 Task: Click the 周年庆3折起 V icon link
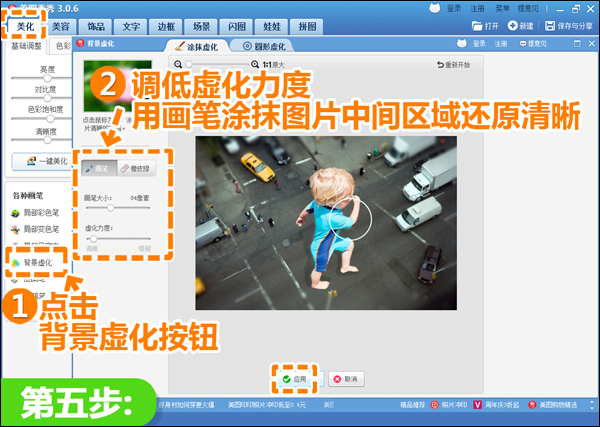click(496, 405)
